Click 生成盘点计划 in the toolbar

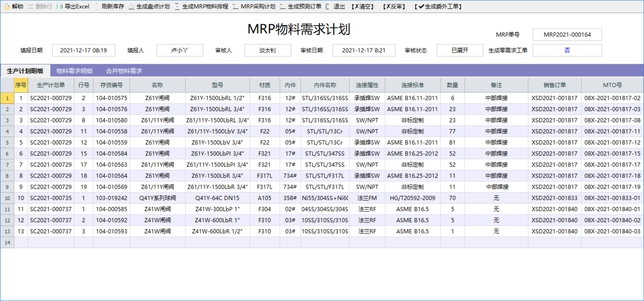[149, 6]
